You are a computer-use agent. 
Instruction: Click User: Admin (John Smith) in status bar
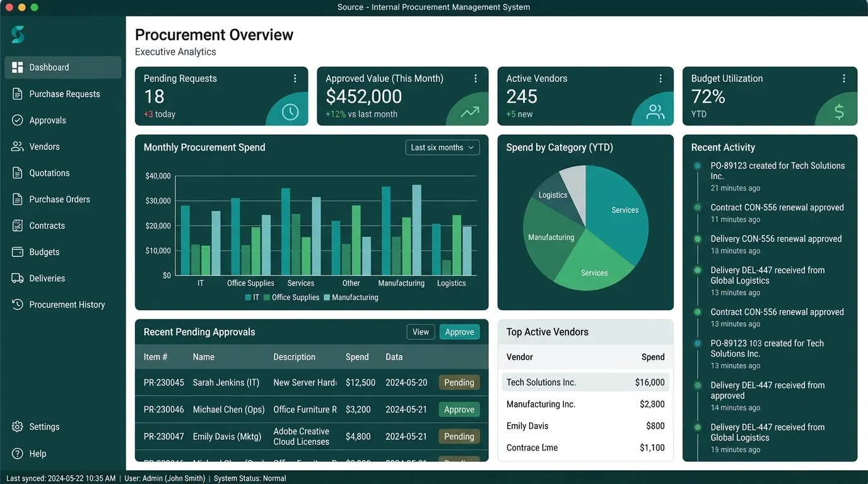pyautogui.click(x=165, y=478)
